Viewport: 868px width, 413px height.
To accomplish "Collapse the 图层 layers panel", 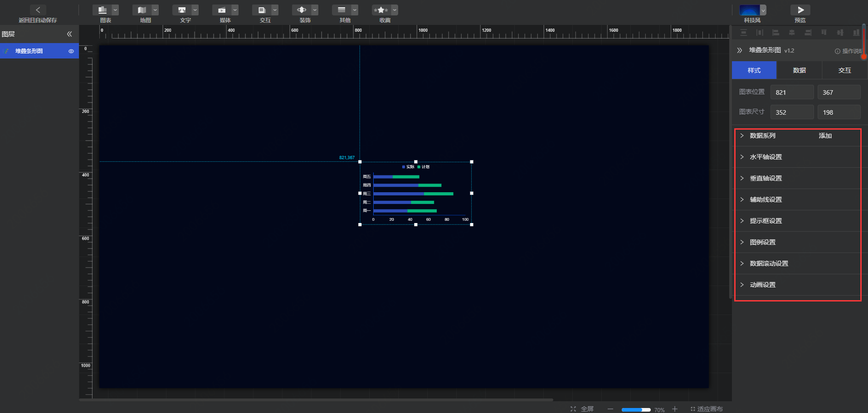I will tap(69, 34).
